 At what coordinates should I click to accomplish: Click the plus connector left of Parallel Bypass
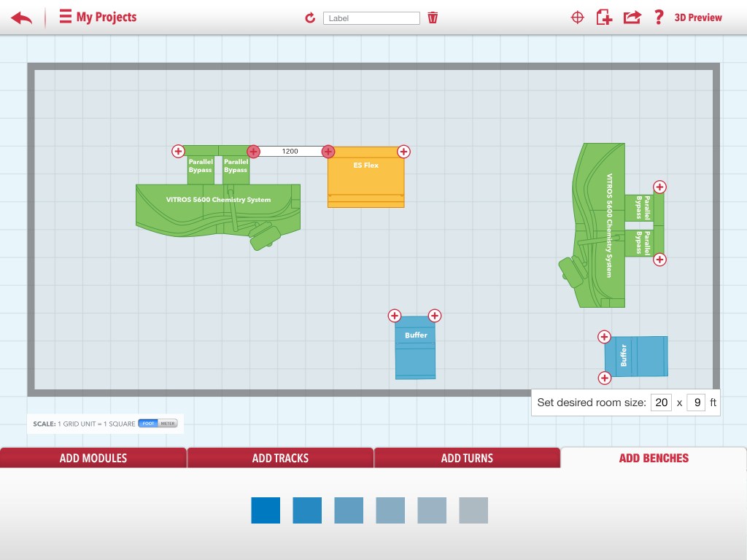[x=178, y=152]
